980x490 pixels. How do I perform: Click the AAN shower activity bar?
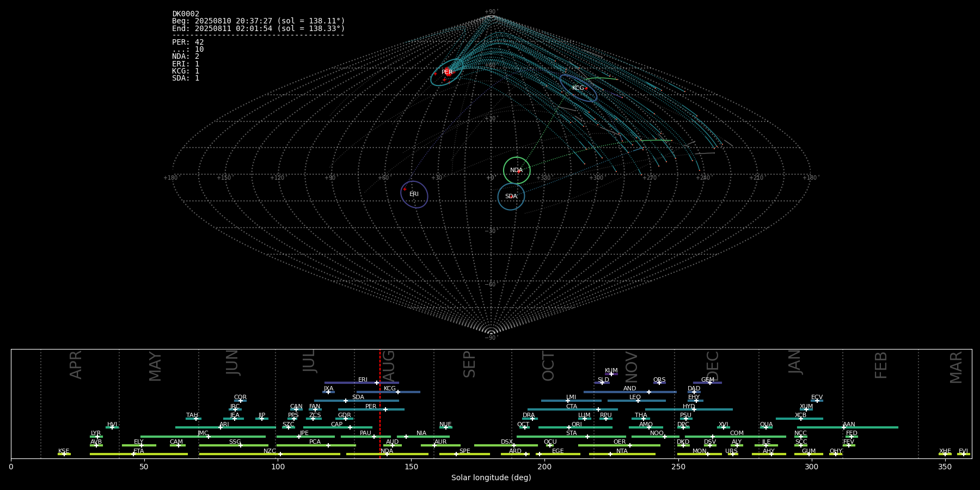[x=848, y=427]
